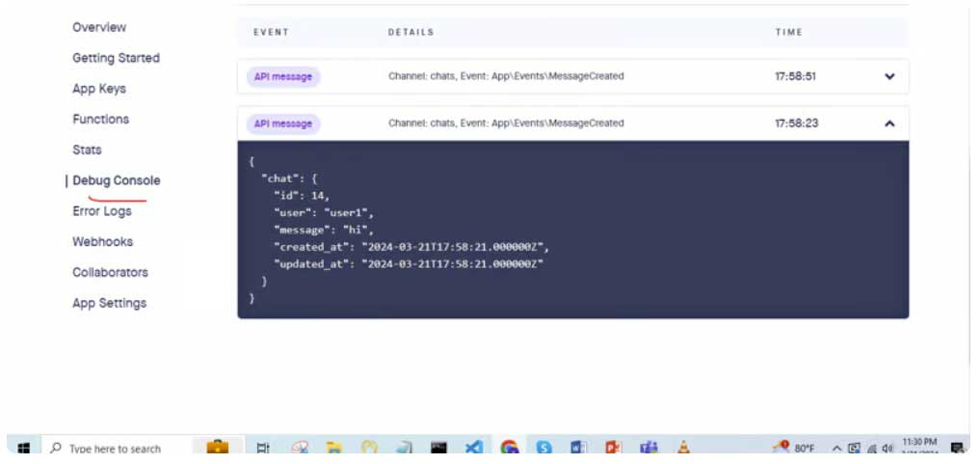Go to Getting Started section
Viewport: 980px width, 464px height.
coord(117,58)
